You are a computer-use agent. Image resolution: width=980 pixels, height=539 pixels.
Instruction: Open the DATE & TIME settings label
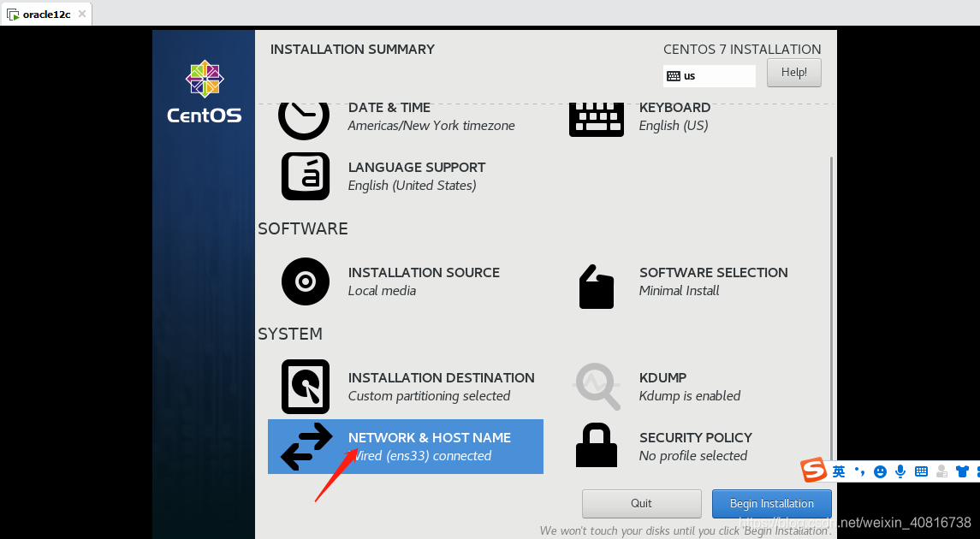click(389, 108)
